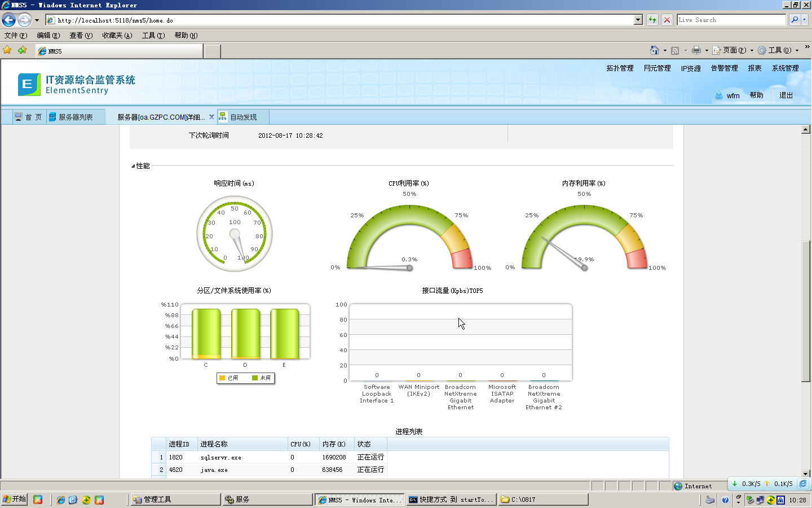
Task: Open 报表 navigation link
Action: [x=754, y=68]
